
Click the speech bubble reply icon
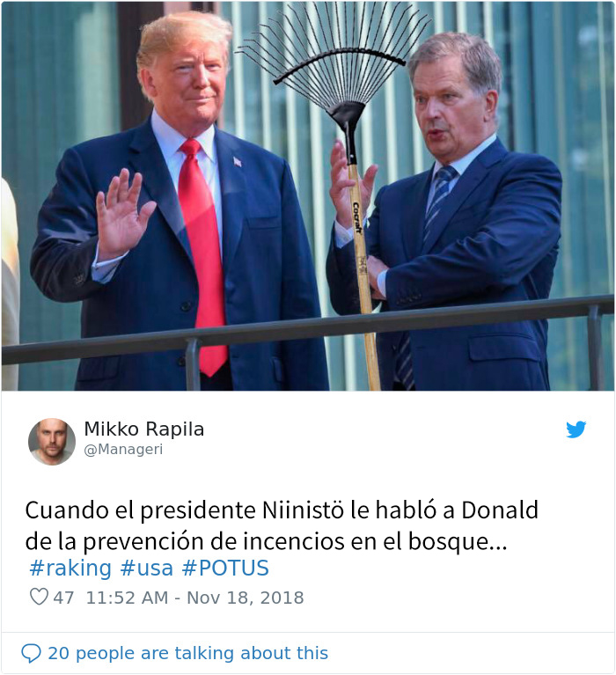(31, 653)
